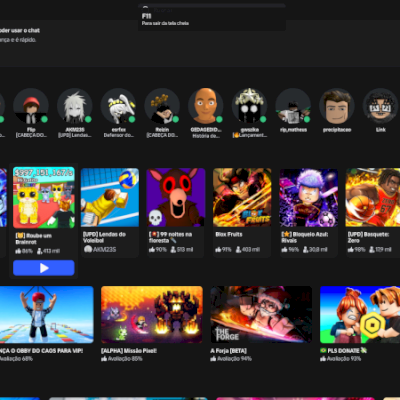Click the Bloqueio Azul: Rivais title
400x400 pixels.
[x=305, y=237]
